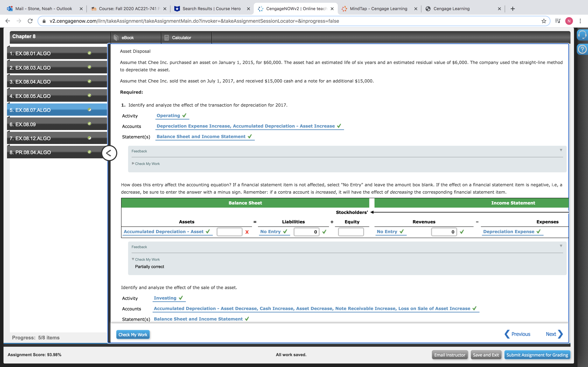Switch to the Outlook mail tab

point(43,9)
